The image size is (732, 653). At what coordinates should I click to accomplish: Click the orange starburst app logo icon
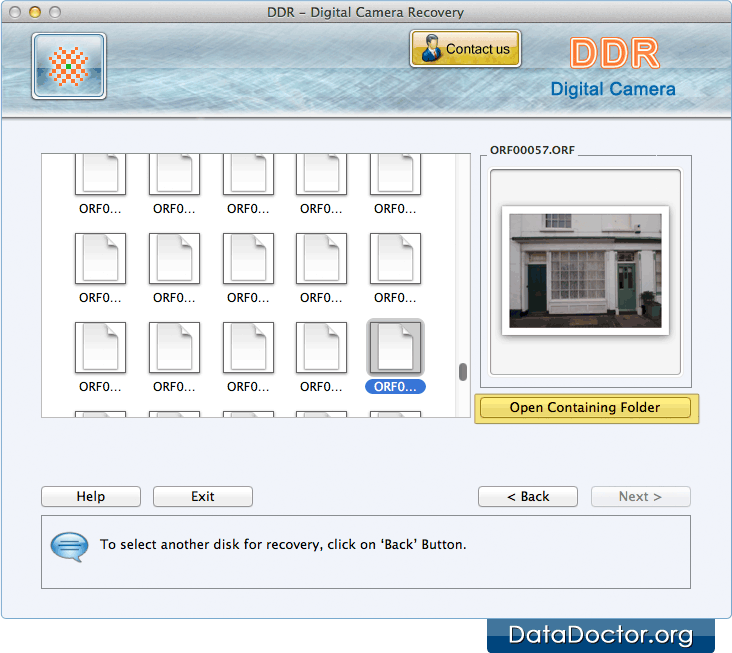[x=69, y=66]
